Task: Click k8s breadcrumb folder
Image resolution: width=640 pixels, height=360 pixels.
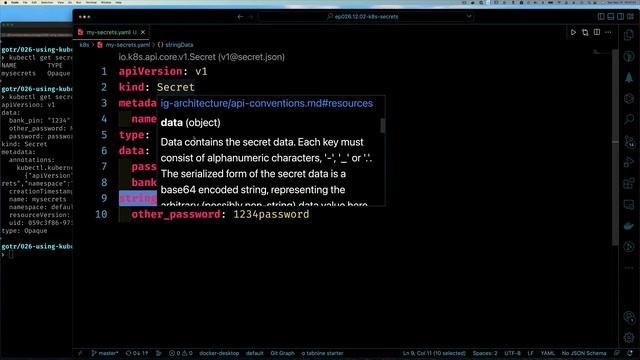Action: [84, 45]
